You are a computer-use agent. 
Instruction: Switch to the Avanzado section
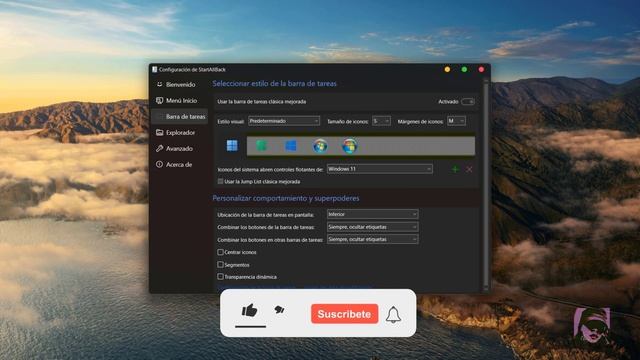tap(179, 149)
